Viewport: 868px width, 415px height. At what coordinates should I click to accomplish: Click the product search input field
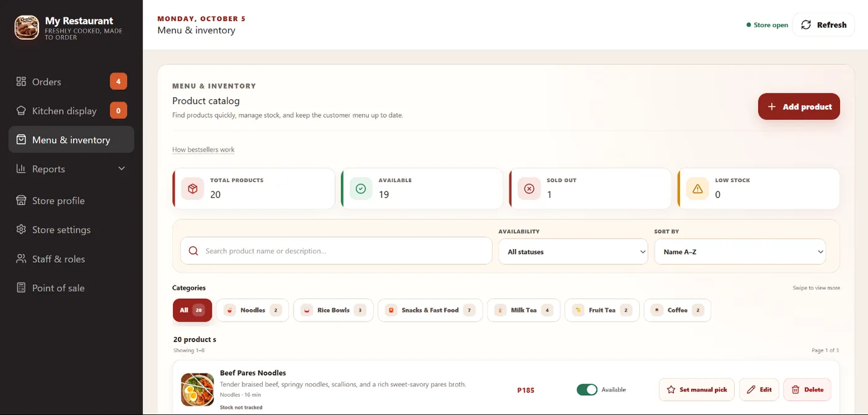336,251
